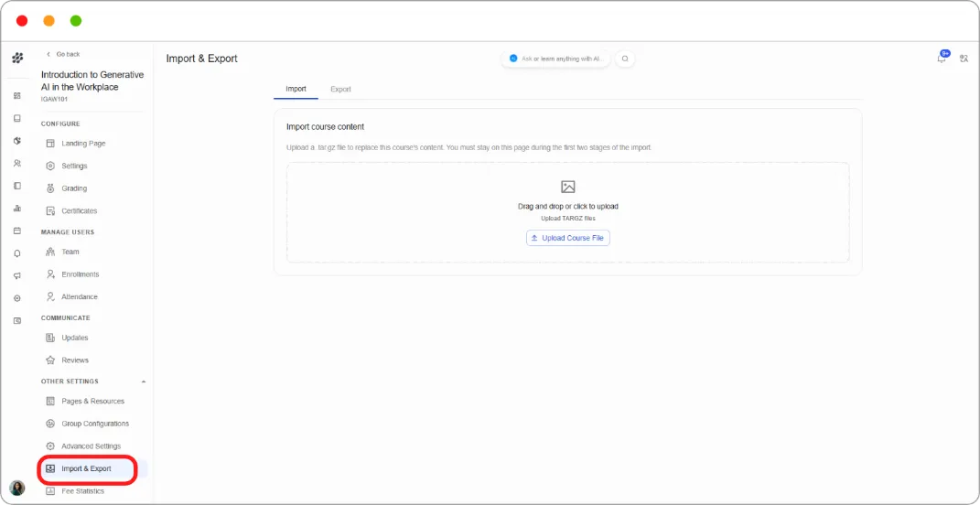Click the Import course content heading

(325, 127)
